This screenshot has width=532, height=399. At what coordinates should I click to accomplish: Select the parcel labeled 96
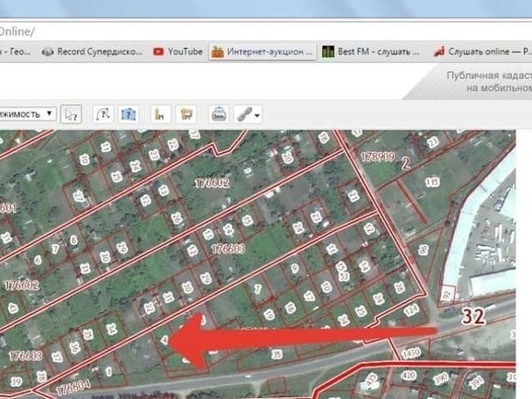(x=423, y=250)
